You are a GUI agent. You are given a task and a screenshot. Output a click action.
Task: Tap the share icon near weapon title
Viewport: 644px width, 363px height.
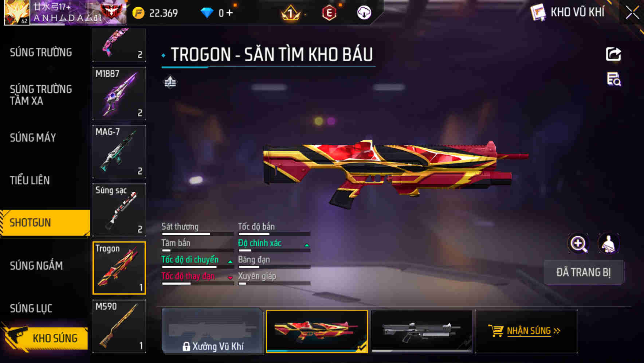coord(613,54)
